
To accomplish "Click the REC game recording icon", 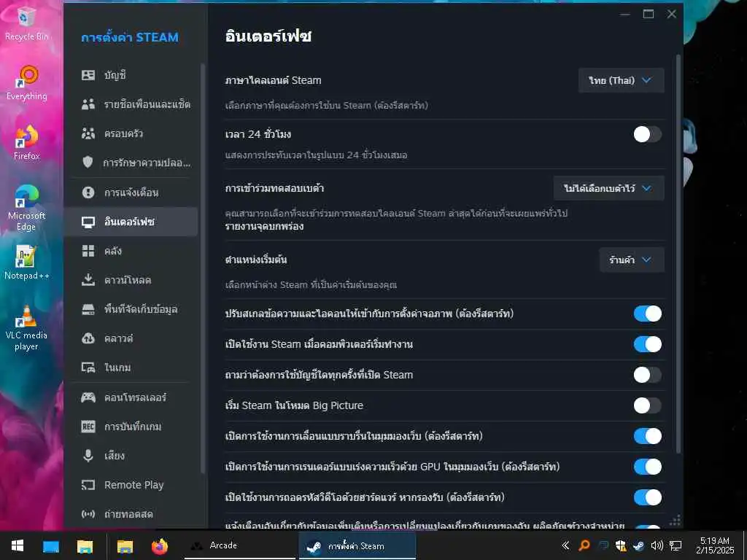I will tap(88, 426).
